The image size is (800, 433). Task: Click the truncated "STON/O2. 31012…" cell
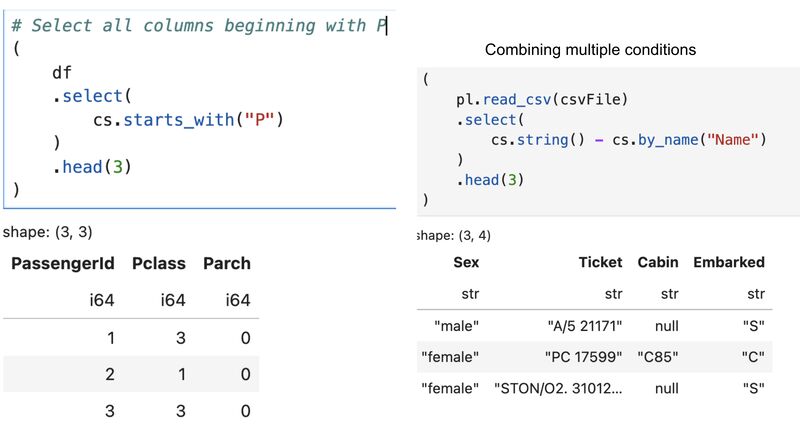point(559,387)
